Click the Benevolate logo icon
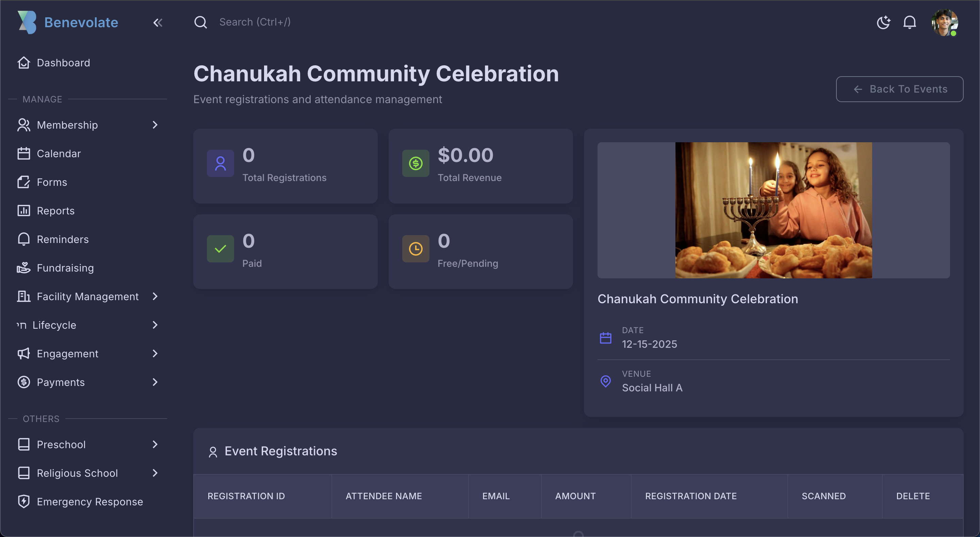This screenshot has height=537, width=980. 27,22
